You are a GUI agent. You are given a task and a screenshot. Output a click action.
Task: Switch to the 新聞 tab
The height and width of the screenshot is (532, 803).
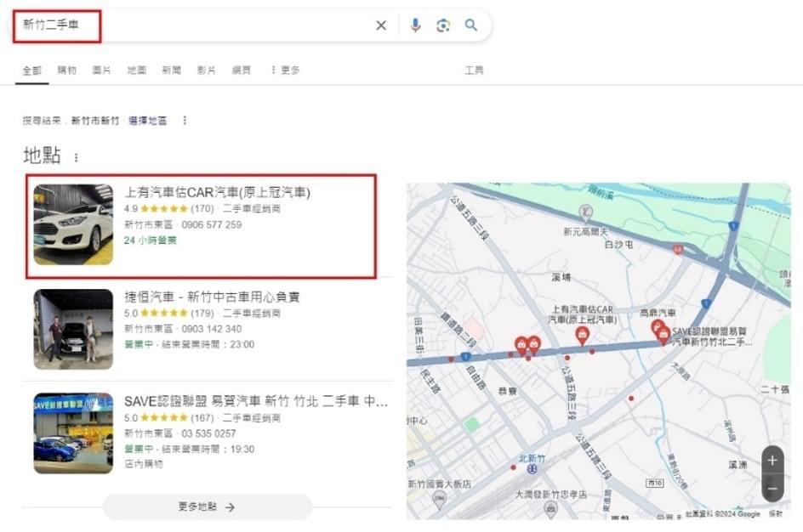pyautogui.click(x=172, y=70)
